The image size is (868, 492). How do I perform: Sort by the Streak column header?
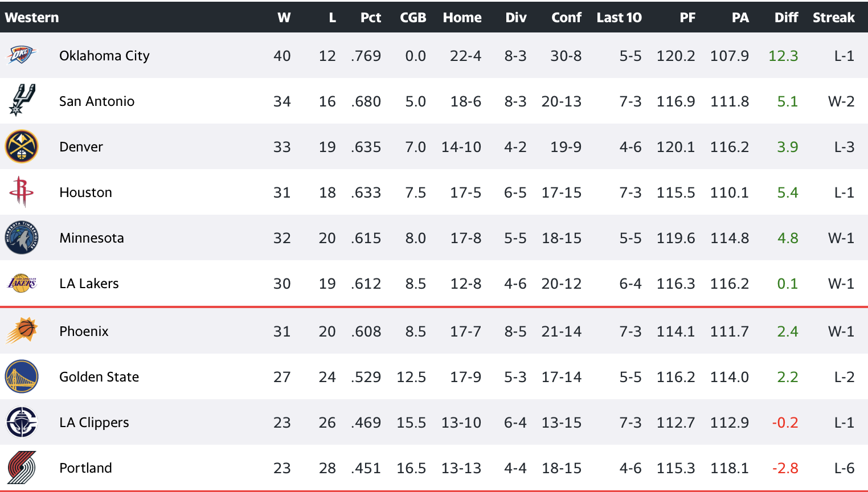834,18
